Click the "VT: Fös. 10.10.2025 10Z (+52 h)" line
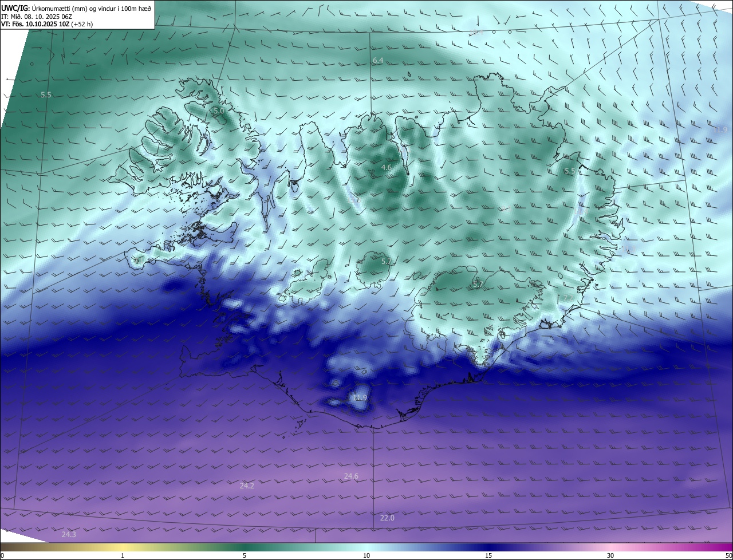Screen dimensions: 733x560 [x=47, y=24]
